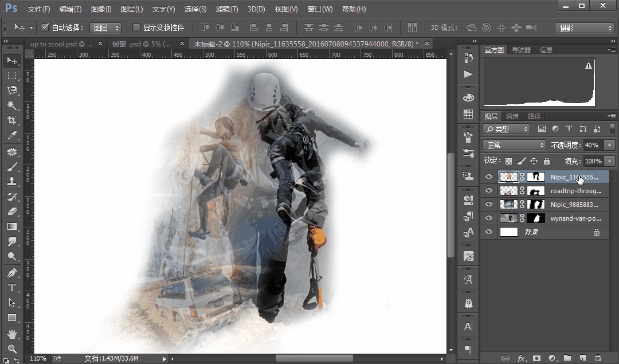Select the Crop tool
Screen dimensions: 619x364
point(12,120)
